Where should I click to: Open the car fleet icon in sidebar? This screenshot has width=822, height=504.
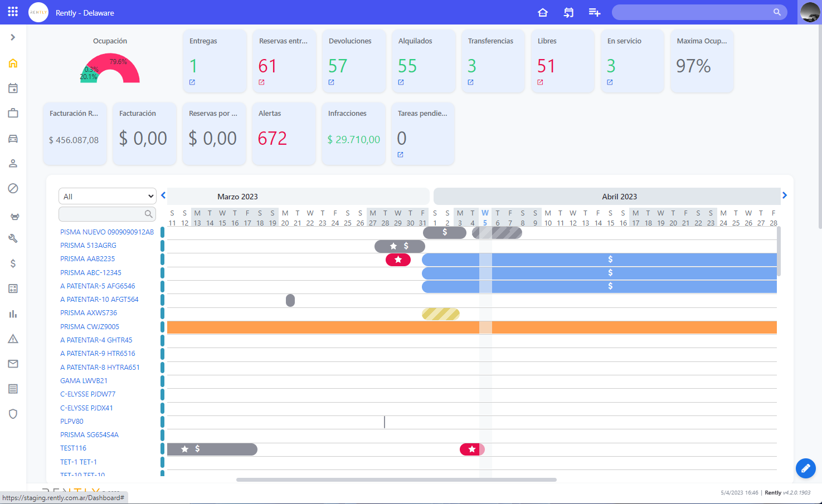tap(13, 138)
